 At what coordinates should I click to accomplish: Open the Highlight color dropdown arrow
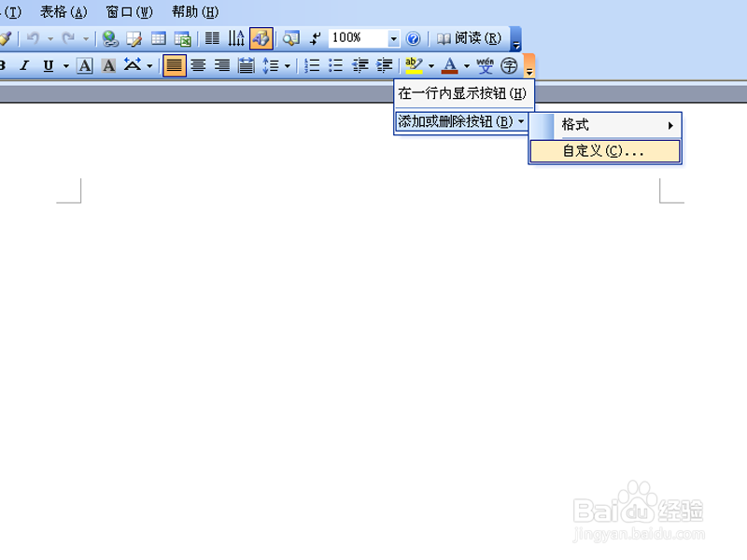point(431,65)
